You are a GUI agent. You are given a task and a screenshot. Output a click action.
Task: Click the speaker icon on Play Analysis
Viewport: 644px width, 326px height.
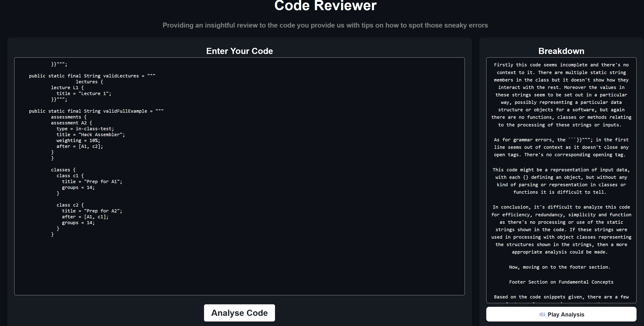[542, 314]
